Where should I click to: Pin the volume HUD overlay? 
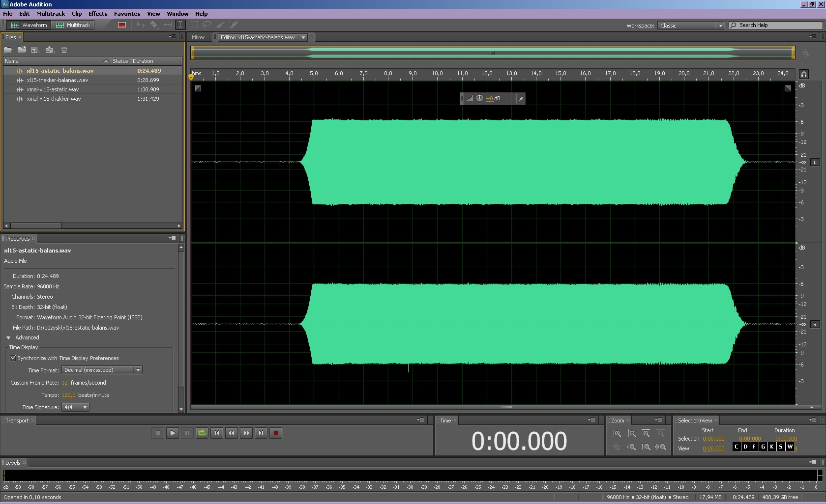click(521, 99)
